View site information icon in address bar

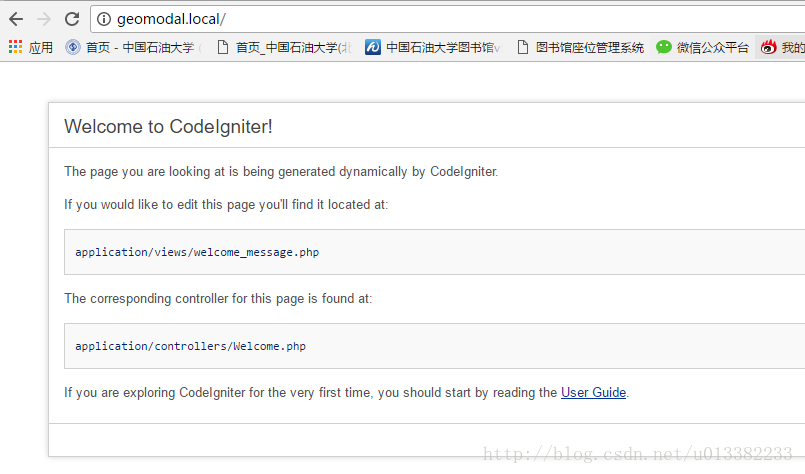[x=104, y=20]
